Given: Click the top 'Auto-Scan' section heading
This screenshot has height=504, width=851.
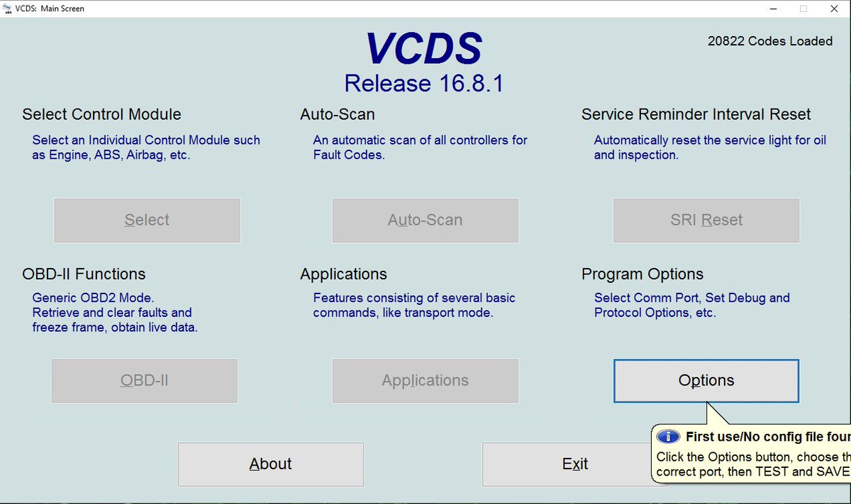Looking at the screenshot, I should pos(338,115).
